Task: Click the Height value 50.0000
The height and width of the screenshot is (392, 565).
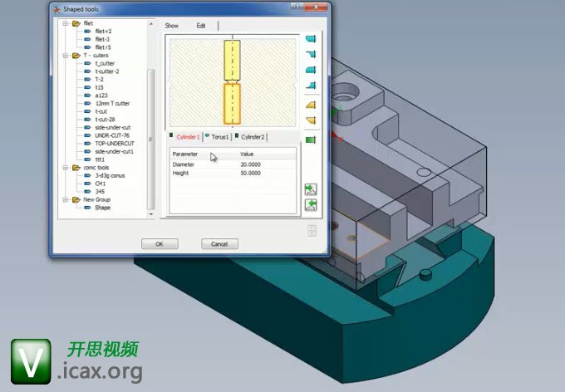Action: tap(250, 174)
